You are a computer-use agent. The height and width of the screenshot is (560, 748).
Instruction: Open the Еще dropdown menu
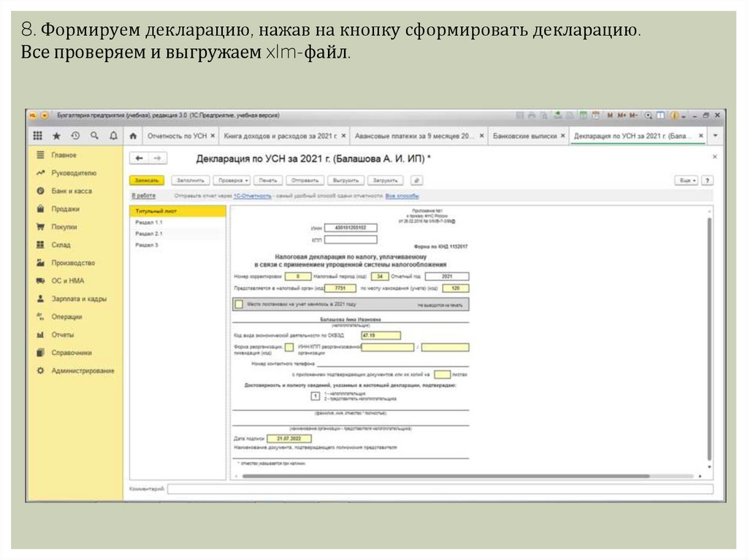tap(687, 180)
